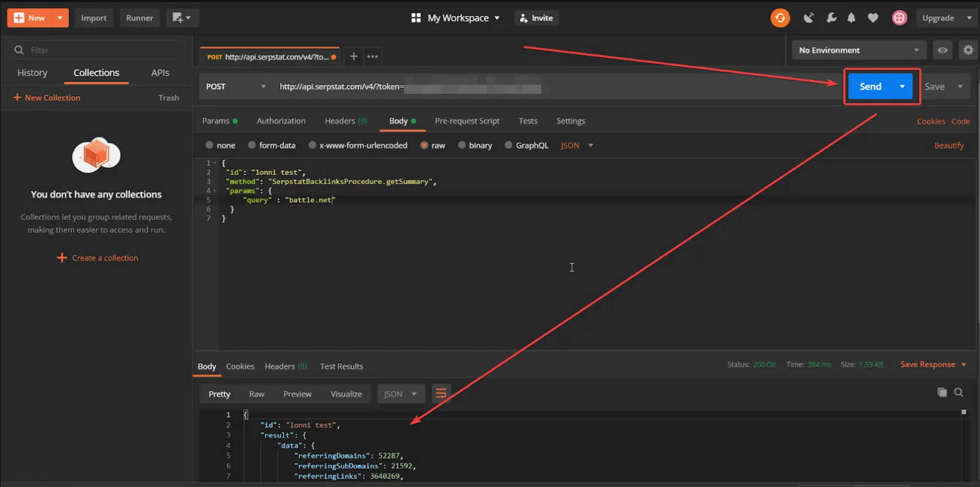Click the Beautify link

pyautogui.click(x=949, y=145)
